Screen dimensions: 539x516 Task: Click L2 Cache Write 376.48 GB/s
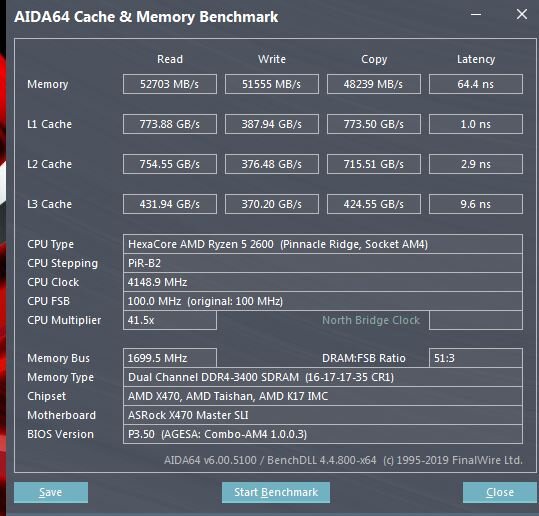click(x=272, y=164)
